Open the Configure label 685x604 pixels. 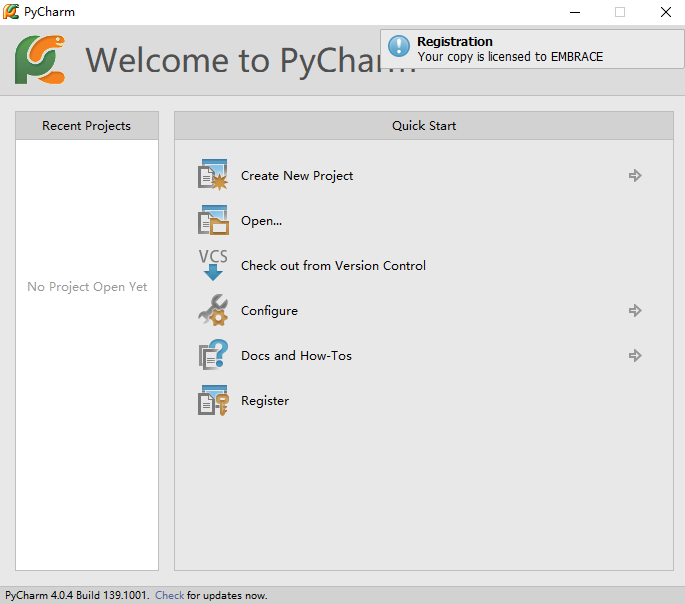[269, 311]
